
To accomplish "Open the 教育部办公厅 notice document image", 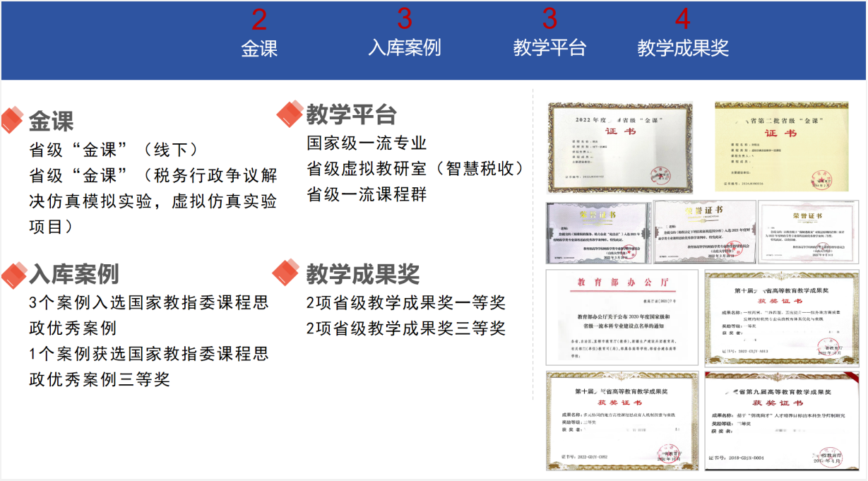I will 622,316.
